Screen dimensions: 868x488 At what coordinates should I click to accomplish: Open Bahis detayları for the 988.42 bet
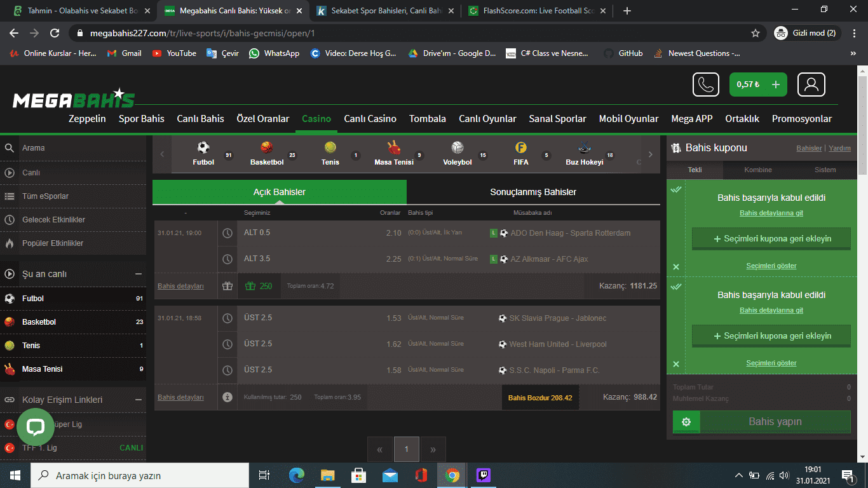pyautogui.click(x=180, y=398)
